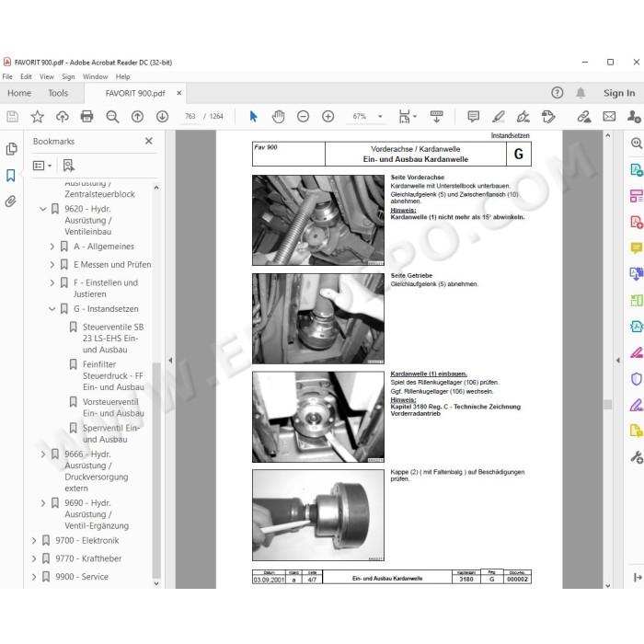
Task: Activate the Selection arrow tool
Action: tap(253, 117)
